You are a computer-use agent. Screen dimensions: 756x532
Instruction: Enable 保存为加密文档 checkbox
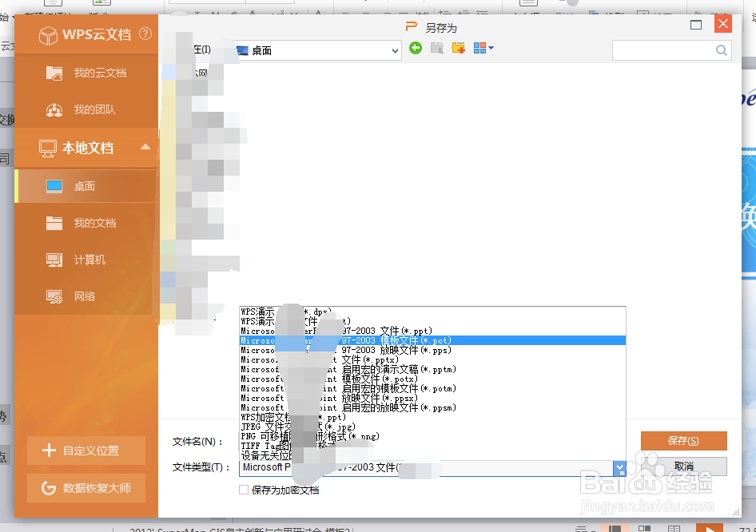coord(244,490)
